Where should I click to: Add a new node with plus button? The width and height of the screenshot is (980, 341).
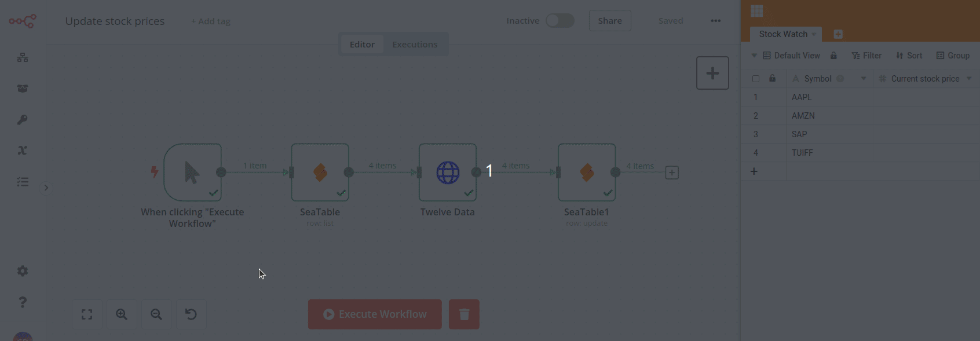tap(712, 73)
